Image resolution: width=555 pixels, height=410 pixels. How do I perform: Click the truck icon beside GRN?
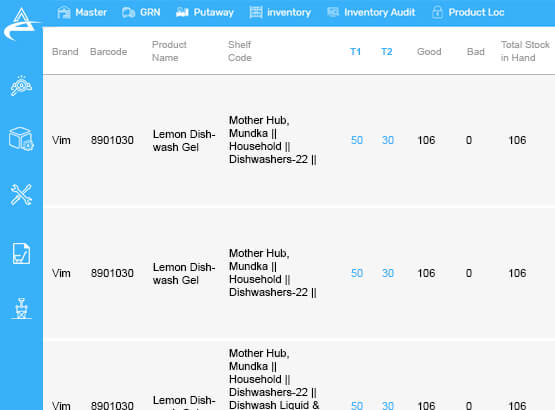(128, 13)
